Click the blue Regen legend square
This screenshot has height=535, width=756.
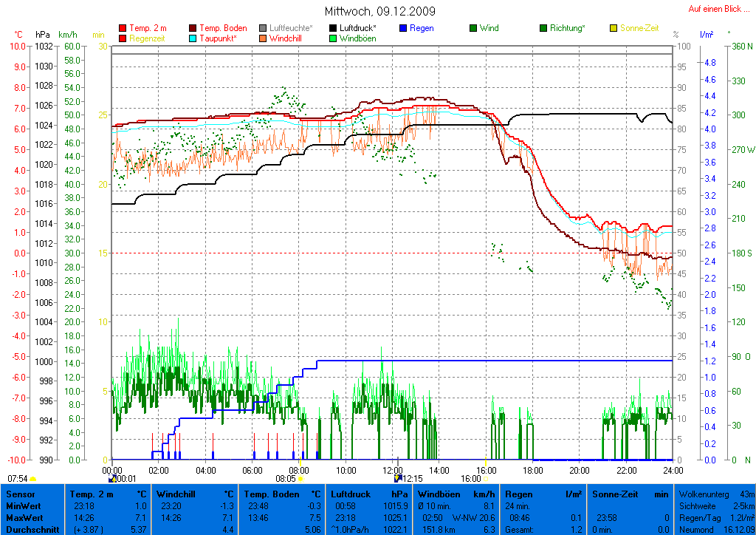(403, 29)
